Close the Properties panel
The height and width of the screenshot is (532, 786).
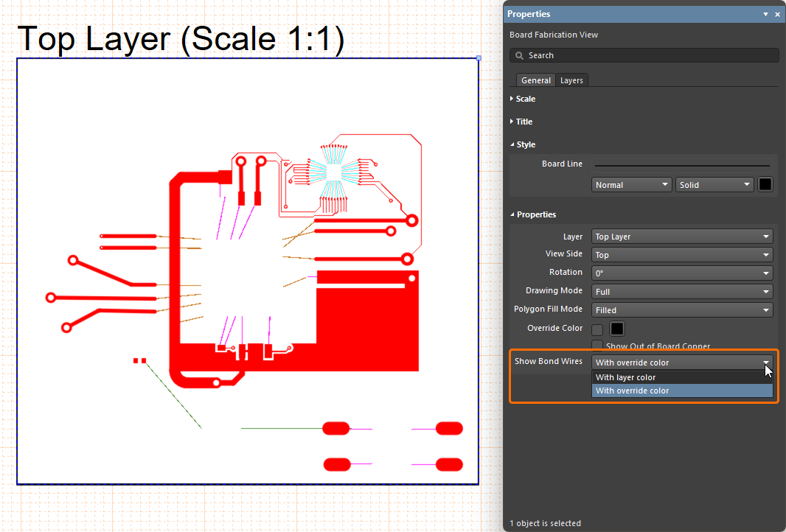[x=777, y=15]
